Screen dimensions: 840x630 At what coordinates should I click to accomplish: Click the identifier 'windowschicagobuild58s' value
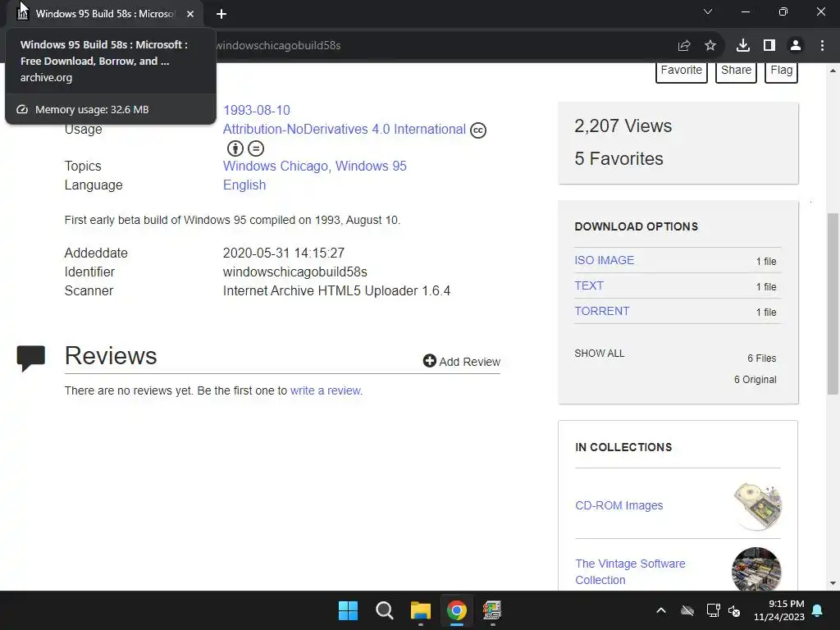[295, 272]
